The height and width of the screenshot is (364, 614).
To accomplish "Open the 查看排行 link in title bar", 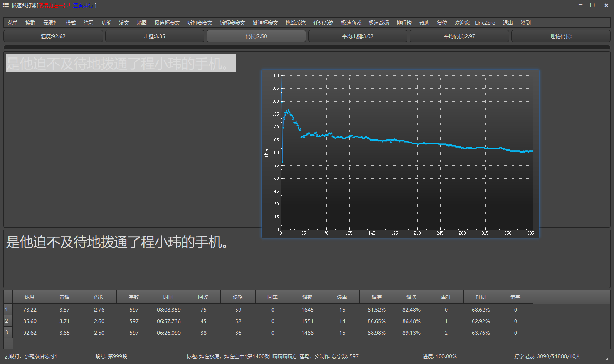I will click(x=83, y=5).
